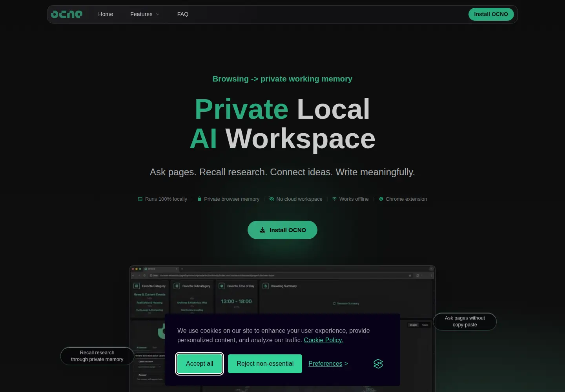Click the Install OCNO button in navbar
565x392 pixels.
pyautogui.click(x=491, y=14)
